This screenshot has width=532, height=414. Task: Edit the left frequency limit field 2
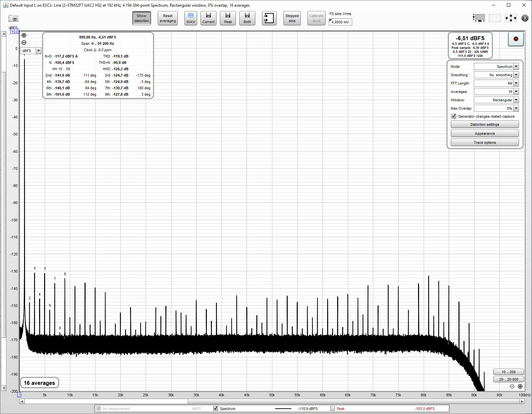[19, 395]
